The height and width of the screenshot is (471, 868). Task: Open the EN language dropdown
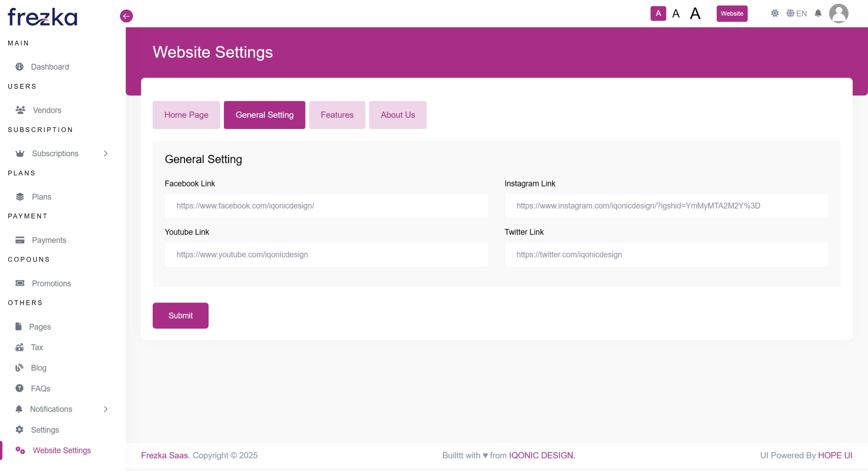click(x=796, y=13)
